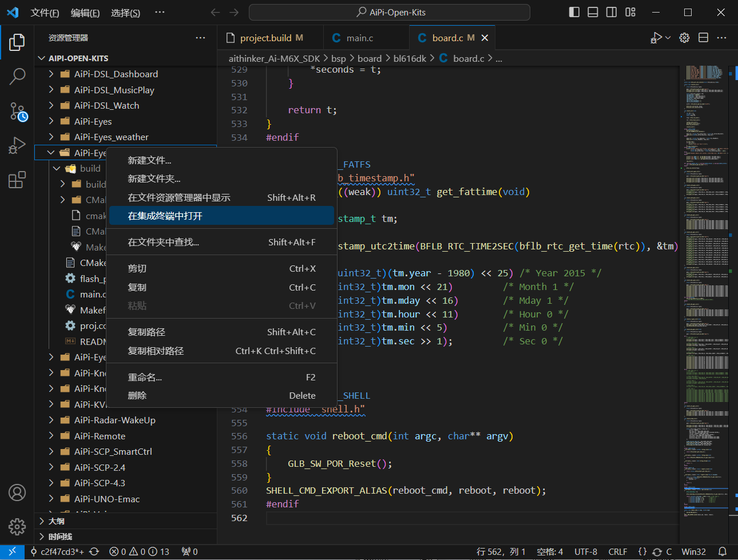Click the sync changes icon in status bar
The height and width of the screenshot is (560, 738).
pos(94,551)
